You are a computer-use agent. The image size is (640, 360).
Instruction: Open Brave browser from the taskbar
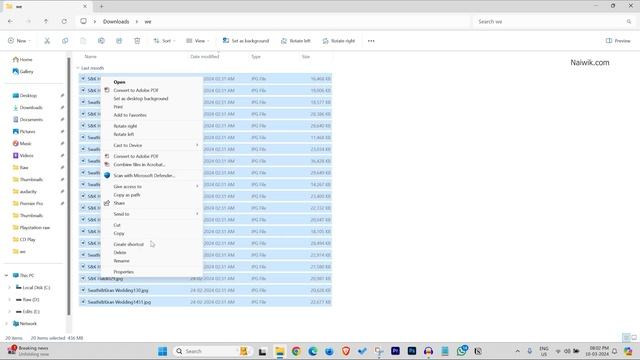pos(346,351)
